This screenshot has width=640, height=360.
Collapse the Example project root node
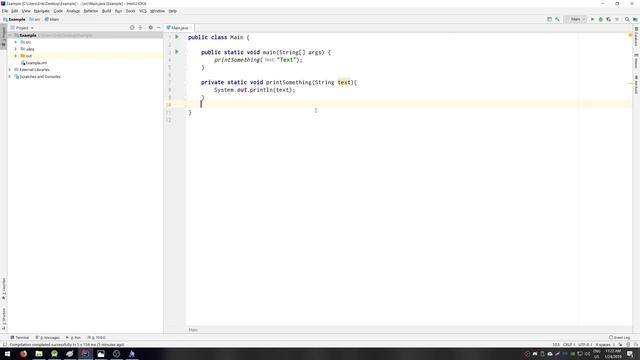[10, 36]
